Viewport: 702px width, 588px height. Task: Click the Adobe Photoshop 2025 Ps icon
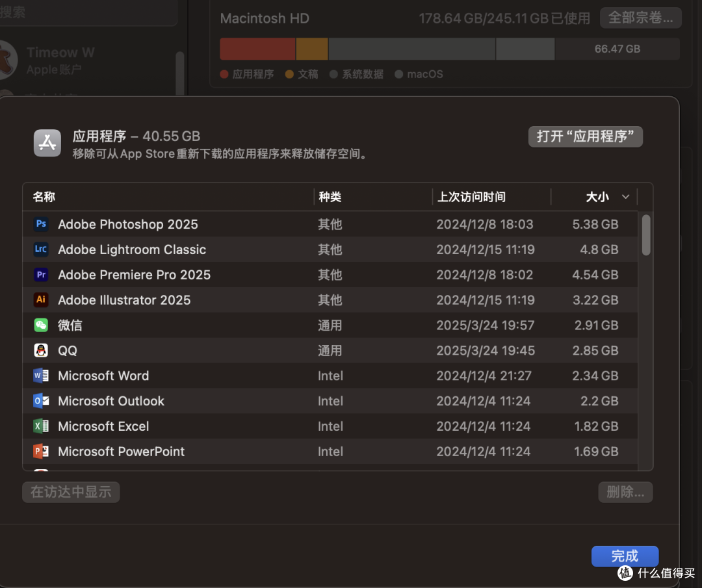point(41,224)
